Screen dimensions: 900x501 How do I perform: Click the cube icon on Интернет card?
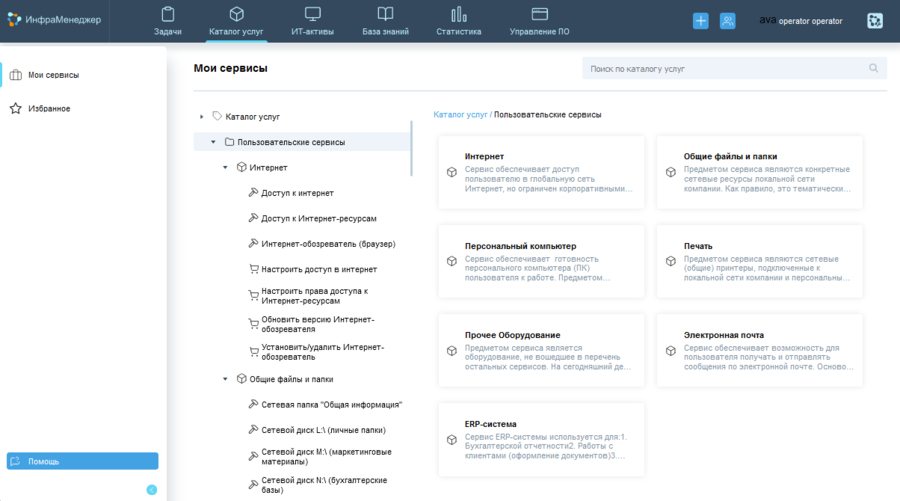click(x=452, y=172)
